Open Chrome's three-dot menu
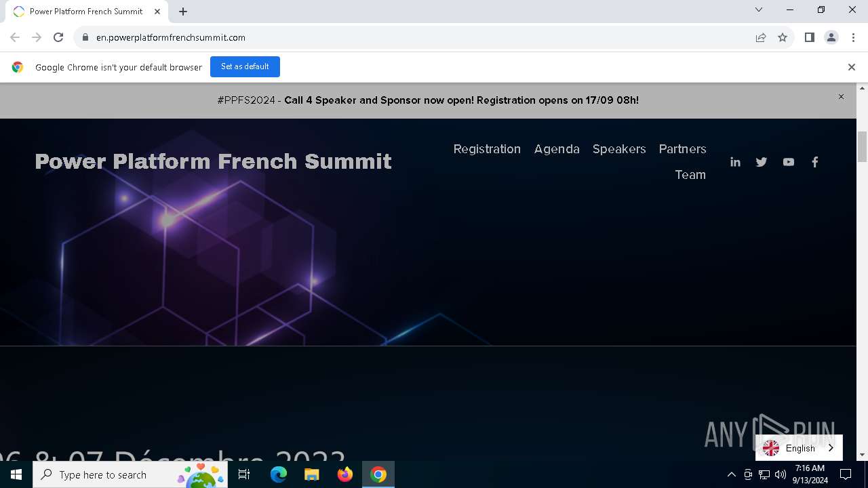Screen dimensions: 868x488 click(852, 37)
